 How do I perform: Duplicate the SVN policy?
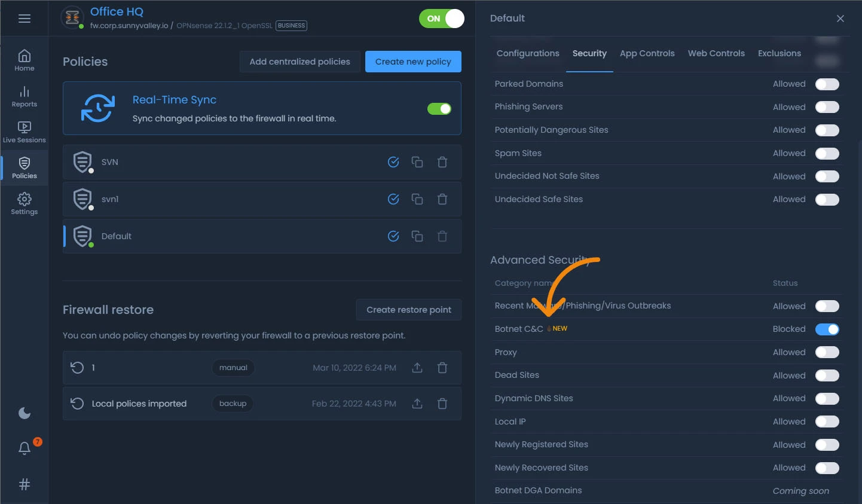pyautogui.click(x=417, y=162)
